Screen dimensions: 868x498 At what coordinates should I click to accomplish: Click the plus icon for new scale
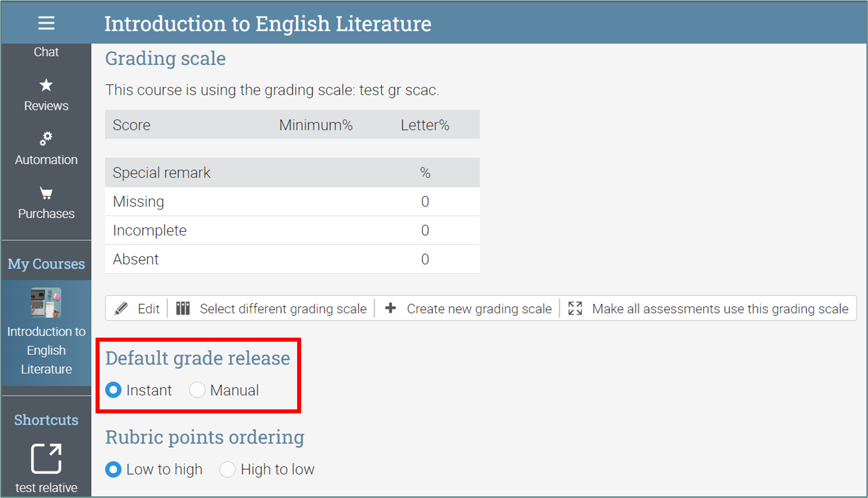click(x=390, y=309)
